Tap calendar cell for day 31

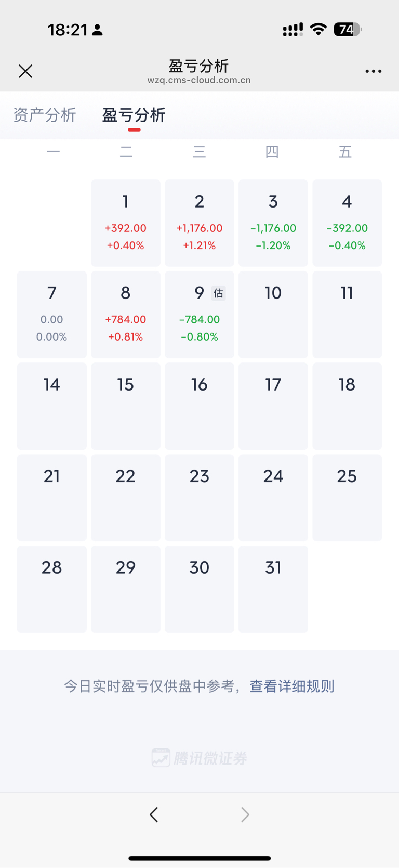273,589
